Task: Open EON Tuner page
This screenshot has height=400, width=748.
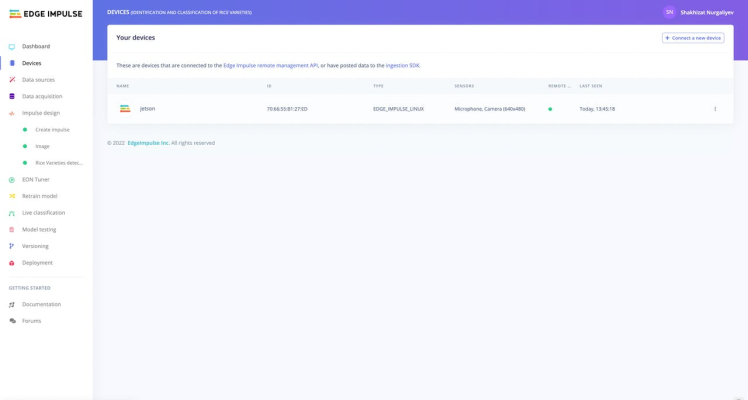Action: pyautogui.click(x=36, y=179)
